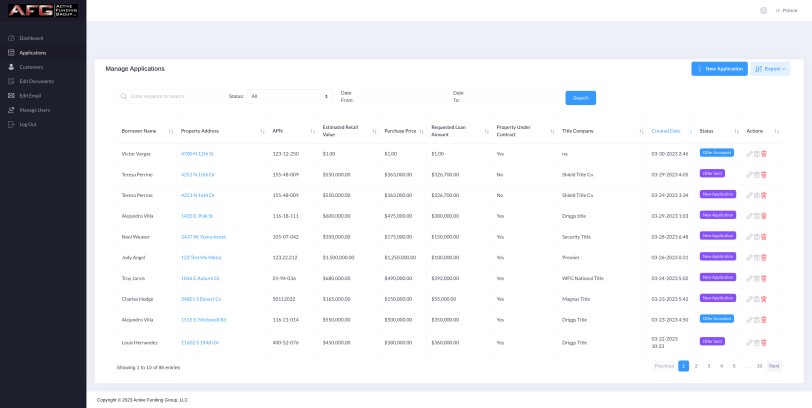
Task: Click the settings gear icon in top bar
Action: pyautogui.click(x=763, y=10)
